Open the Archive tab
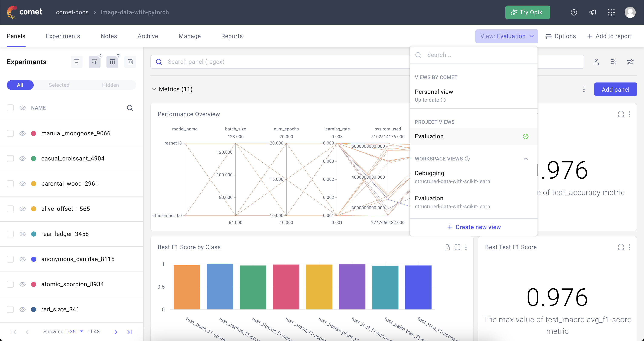This screenshot has height=341, width=644. (148, 36)
